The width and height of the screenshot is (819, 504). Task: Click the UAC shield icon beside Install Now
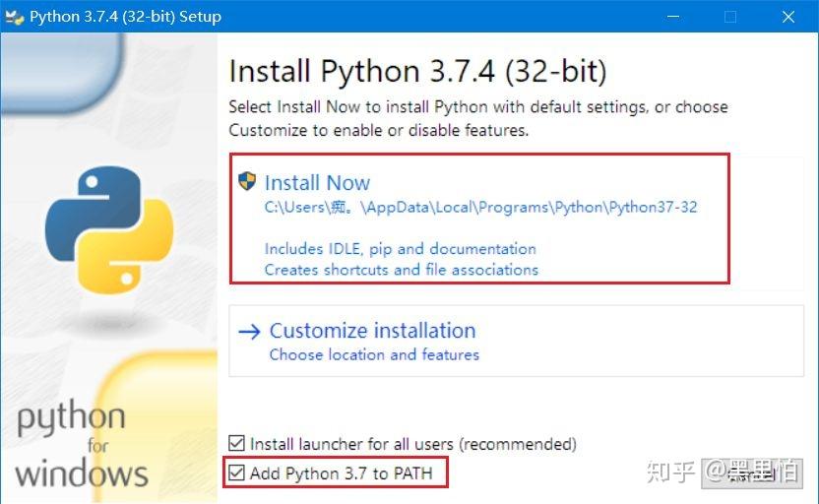click(x=246, y=181)
